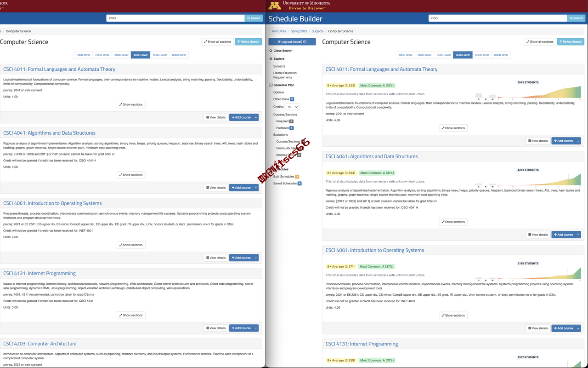Expand Show sections for CSCI 4131, left window
The height and width of the screenshot is (368, 588).
tap(131, 315)
